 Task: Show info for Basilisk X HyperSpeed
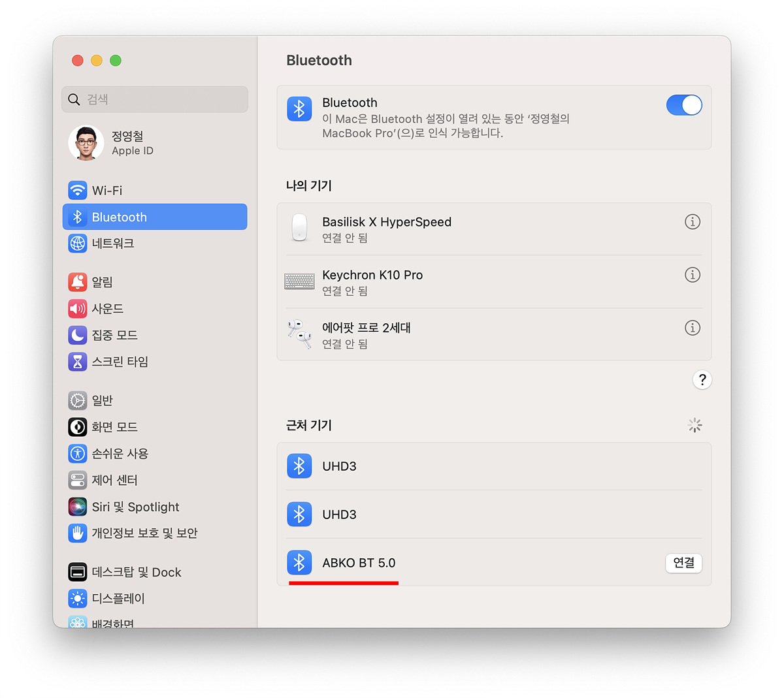point(693,222)
